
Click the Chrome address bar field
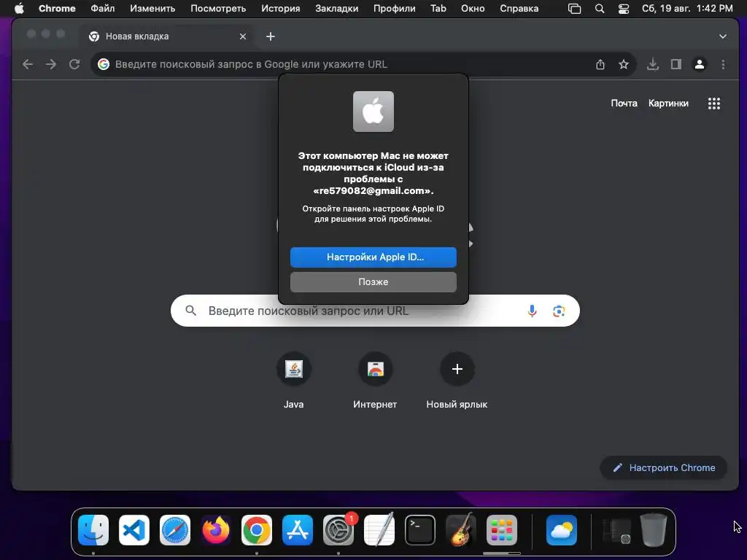pyautogui.click(x=362, y=64)
